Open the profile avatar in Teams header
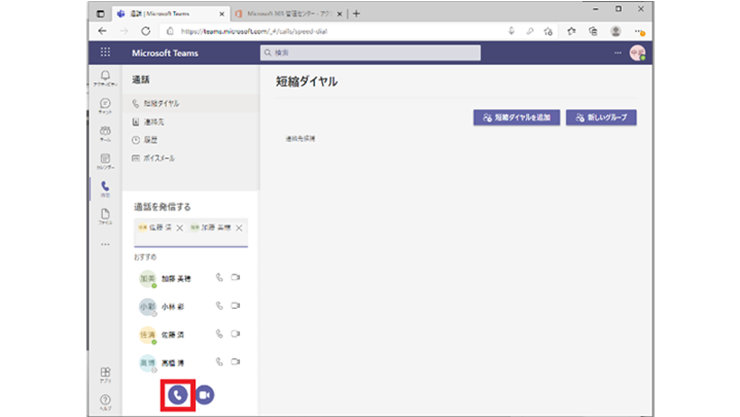 click(637, 53)
